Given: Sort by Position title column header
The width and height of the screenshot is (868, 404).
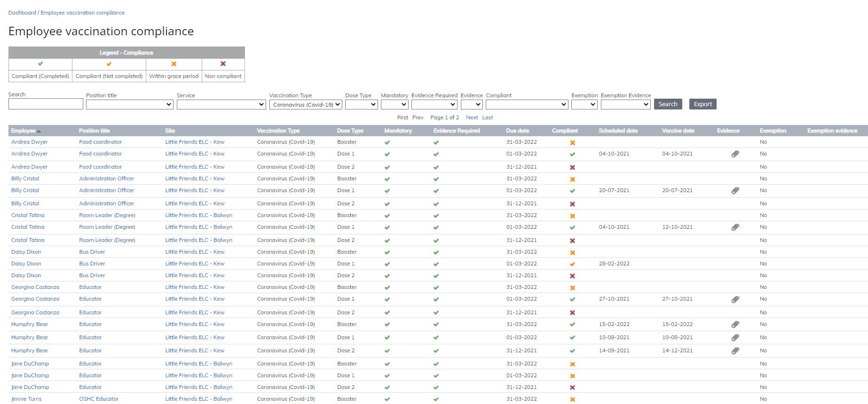Looking at the screenshot, I should pyautogui.click(x=95, y=131).
